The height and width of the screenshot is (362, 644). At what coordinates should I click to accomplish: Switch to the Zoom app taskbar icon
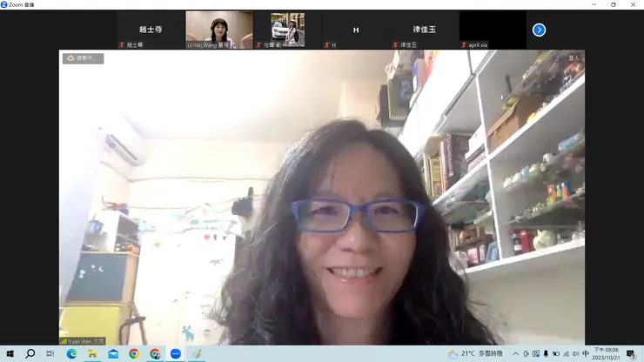(x=176, y=354)
